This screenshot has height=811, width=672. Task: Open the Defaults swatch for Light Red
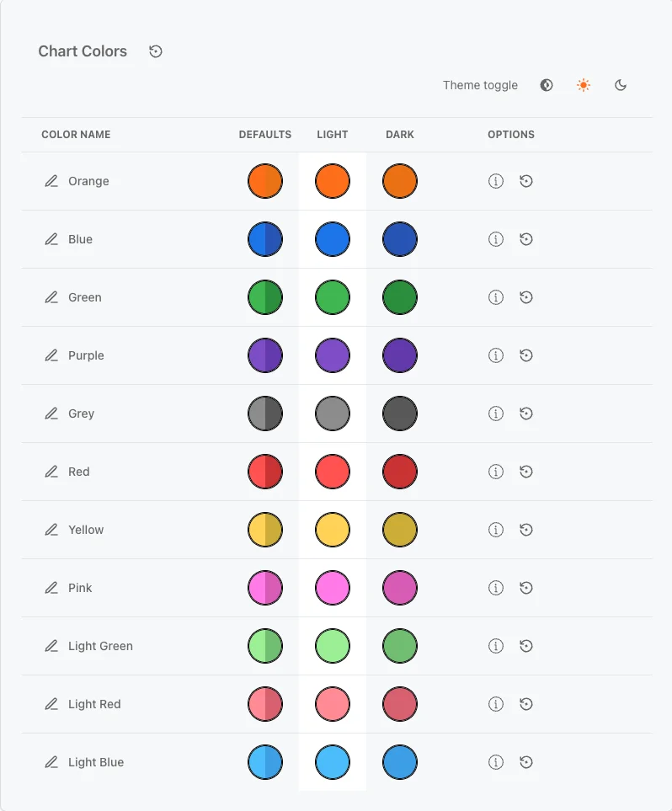pyautogui.click(x=265, y=704)
